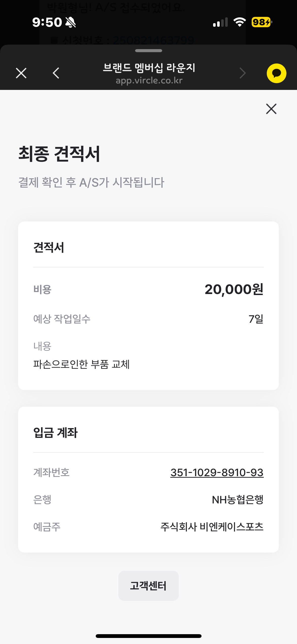297x644 pixels.
Task: Tap the Wi-Fi status icon
Action: coord(239,22)
